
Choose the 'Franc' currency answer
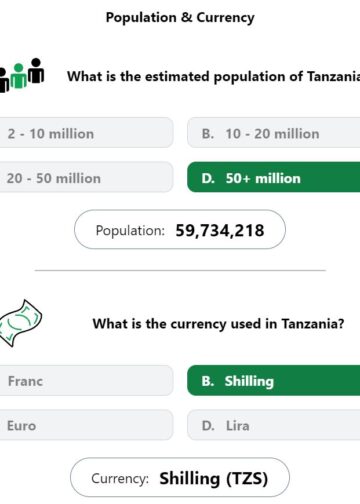click(86, 380)
